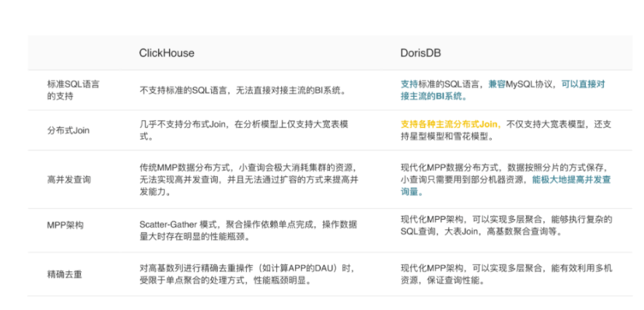
Task: Select the 精确去重 row label
Action: click(65, 274)
